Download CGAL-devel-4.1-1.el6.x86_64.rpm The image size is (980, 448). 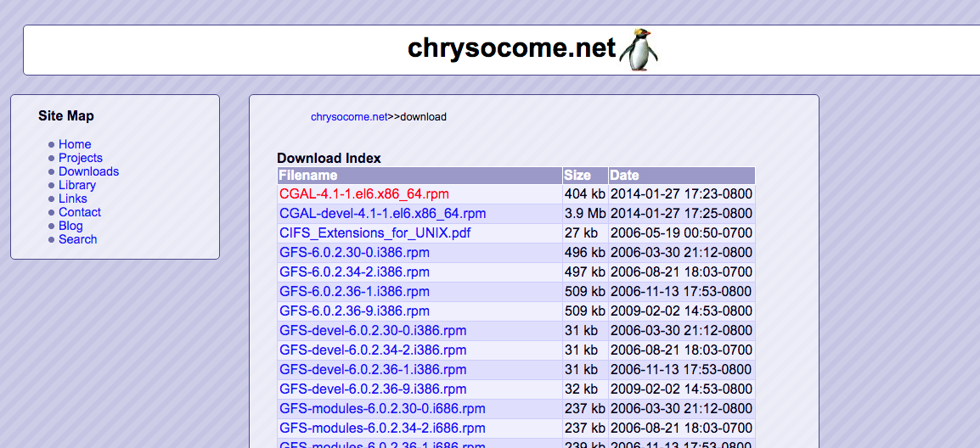pos(382,214)
